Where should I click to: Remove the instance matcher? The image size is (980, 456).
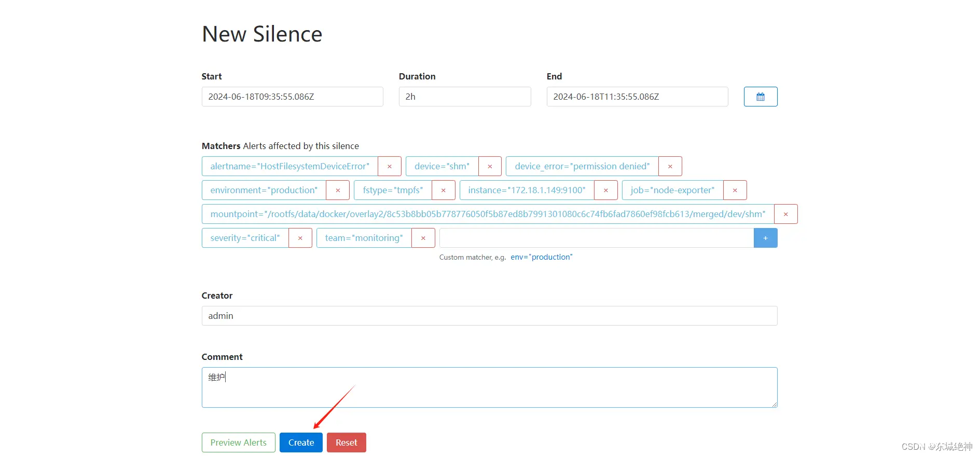(605, 190)
